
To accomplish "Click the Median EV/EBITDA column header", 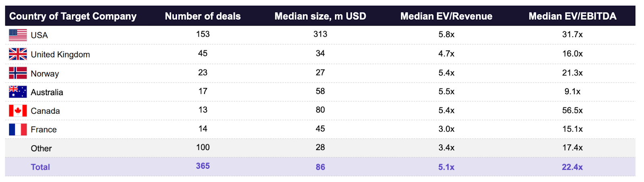I will pos(572,16).
